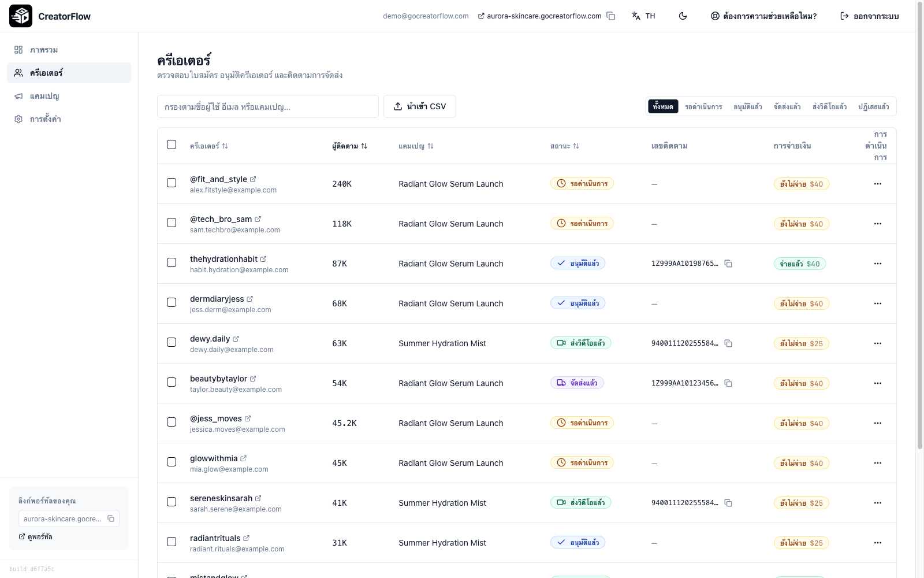Open external profile icon for radiantrituals

tap(246, 538)
